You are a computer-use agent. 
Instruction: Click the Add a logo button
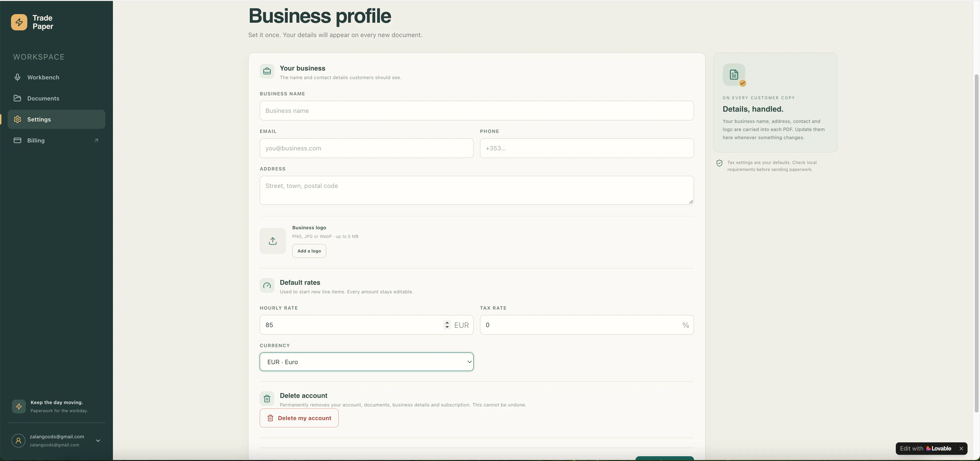(x=309, y=251)
